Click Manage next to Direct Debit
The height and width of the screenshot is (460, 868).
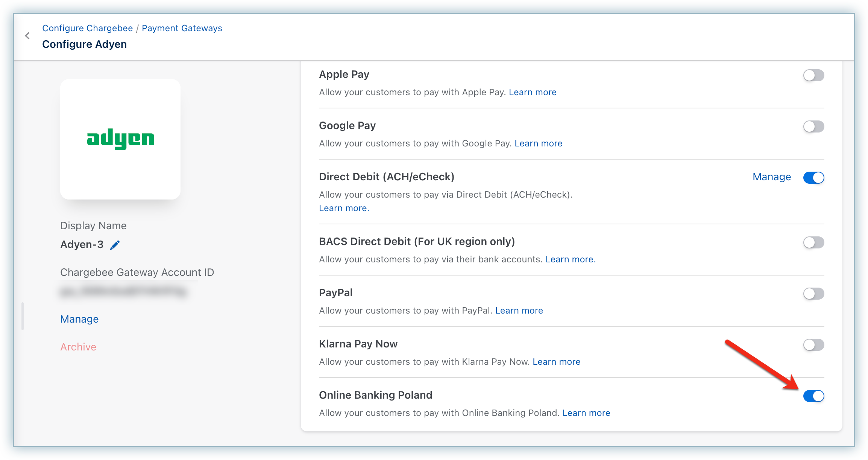[772, 177]
